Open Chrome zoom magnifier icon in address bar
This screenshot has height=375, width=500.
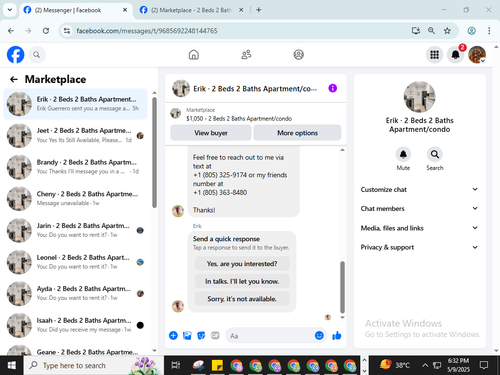click(431, 31)
